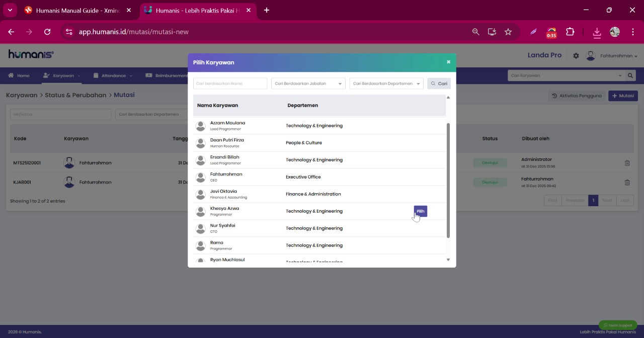Open the Reimbursement menu

167,75
